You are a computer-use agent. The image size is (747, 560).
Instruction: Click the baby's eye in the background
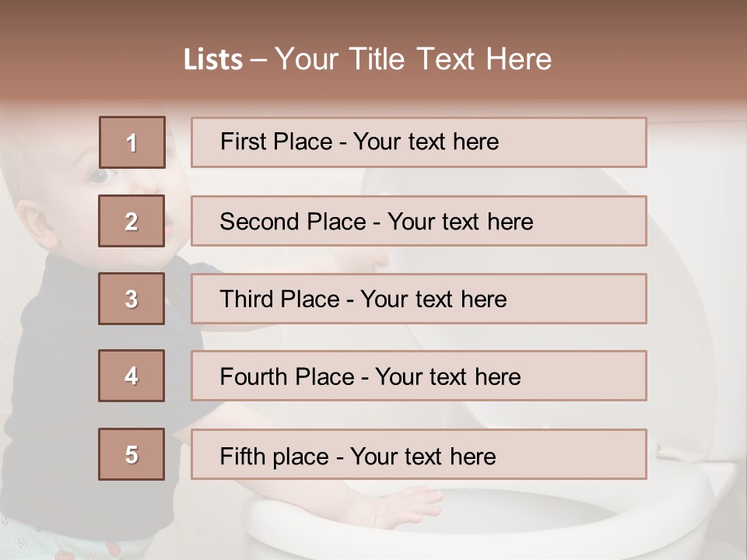(x=97, y=176)
